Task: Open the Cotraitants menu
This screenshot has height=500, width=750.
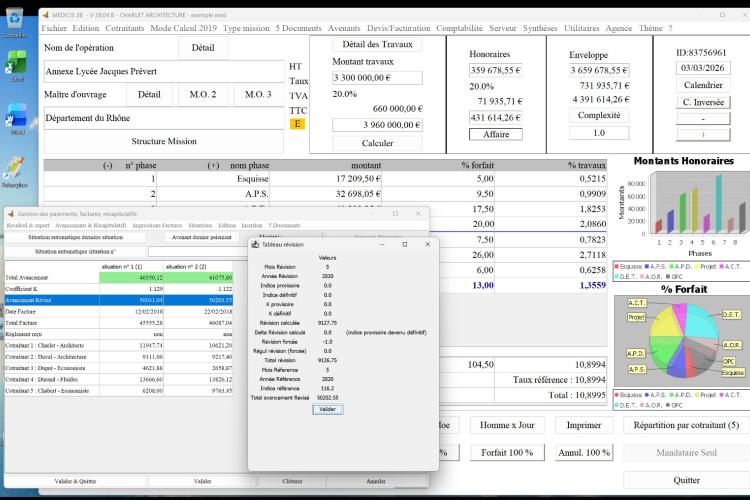Action: 124,28
